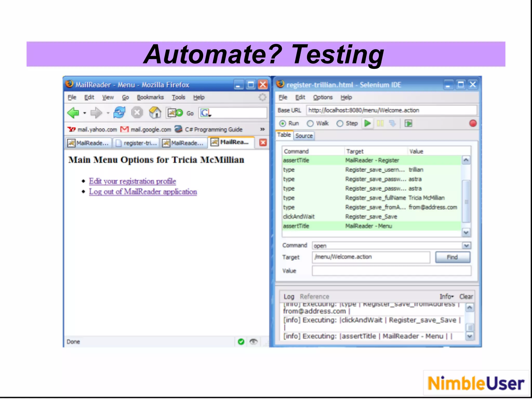Open forward history dropdown arrow in Firefox

pyautogui.click(x=108, y=113)
